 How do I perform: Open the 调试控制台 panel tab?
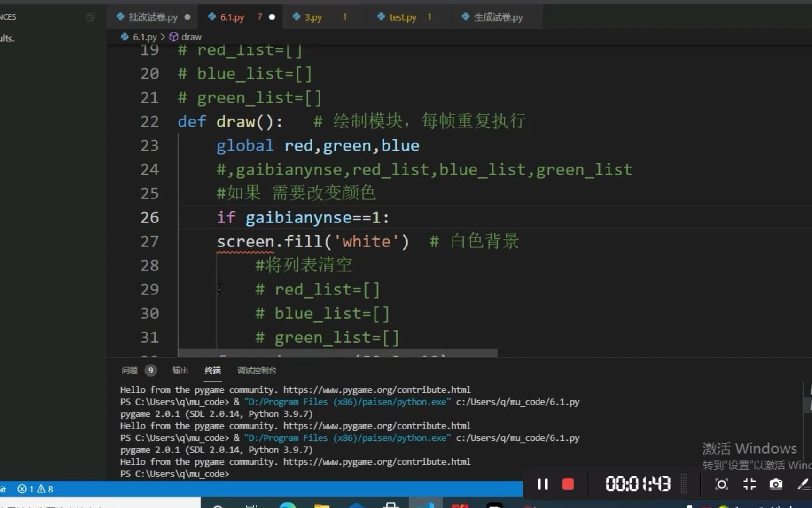coord(257,370)
